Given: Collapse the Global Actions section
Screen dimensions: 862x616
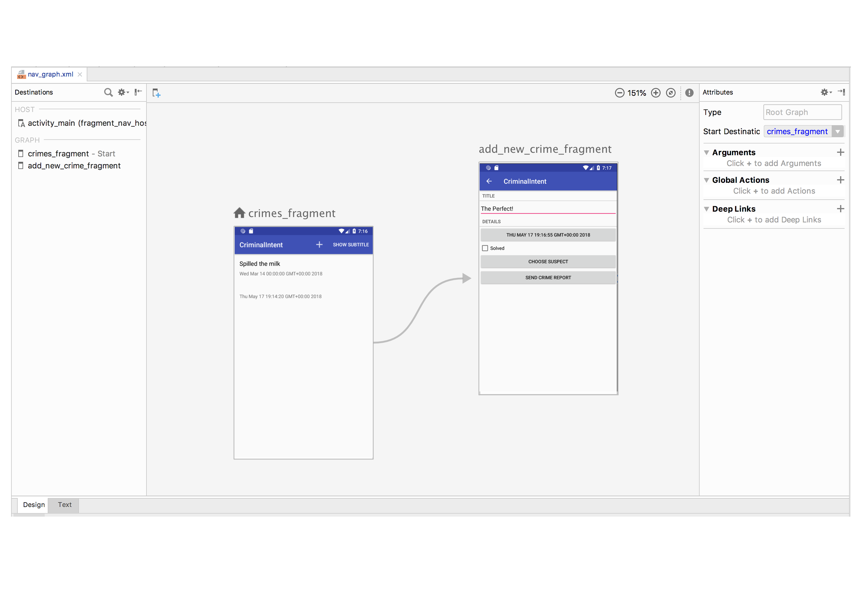Looking at the screenshot, I should tap(706, 180).
